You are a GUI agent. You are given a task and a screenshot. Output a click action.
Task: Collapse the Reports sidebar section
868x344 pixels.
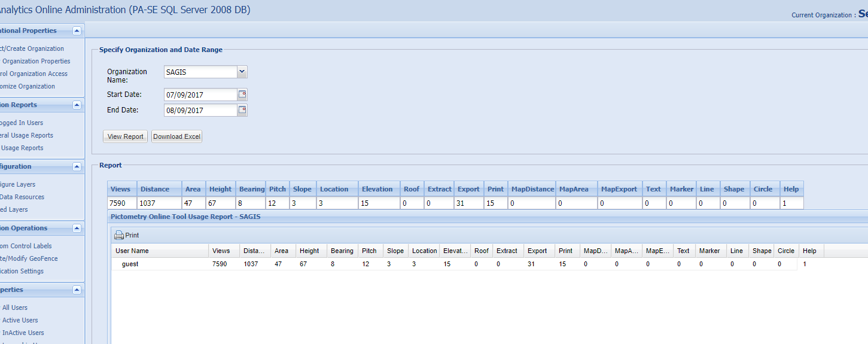click(77, 105)
